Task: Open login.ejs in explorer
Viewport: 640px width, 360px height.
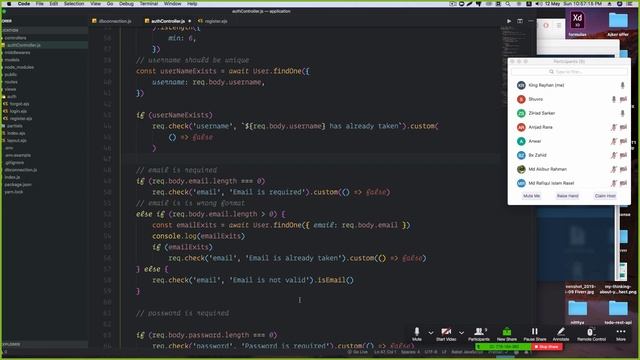Action: (18, 111)
